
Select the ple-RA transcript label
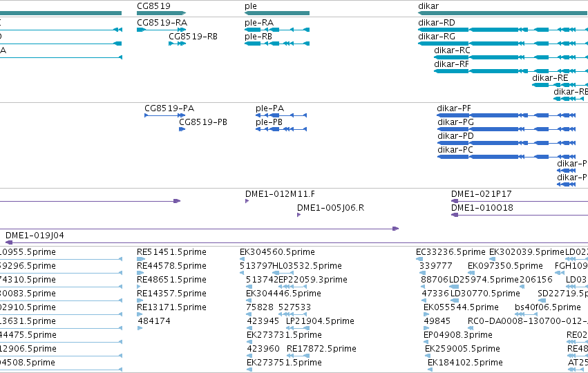(259, 23)
